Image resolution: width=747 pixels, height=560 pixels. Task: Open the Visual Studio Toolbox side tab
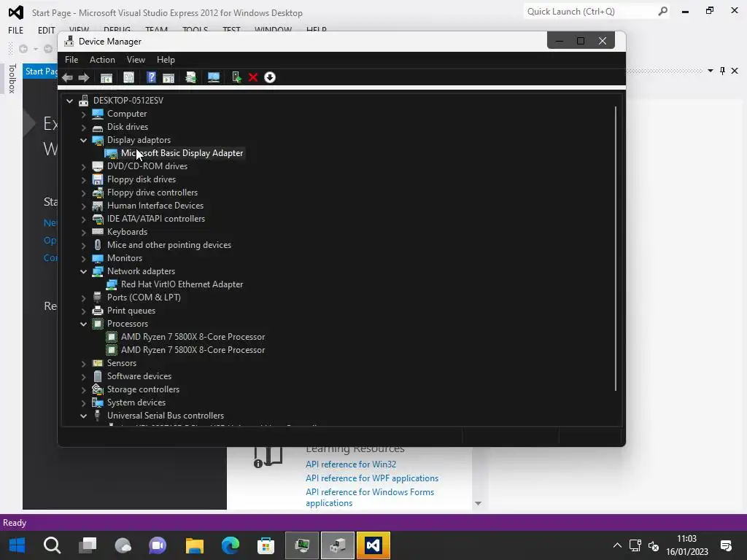tap(12, 79)
